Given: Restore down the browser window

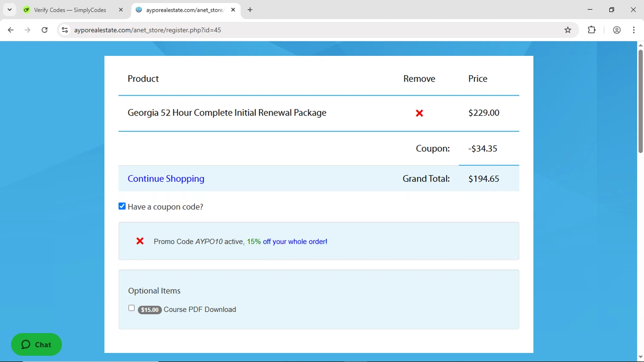Looking at the screenshot, I should (611, 9).
